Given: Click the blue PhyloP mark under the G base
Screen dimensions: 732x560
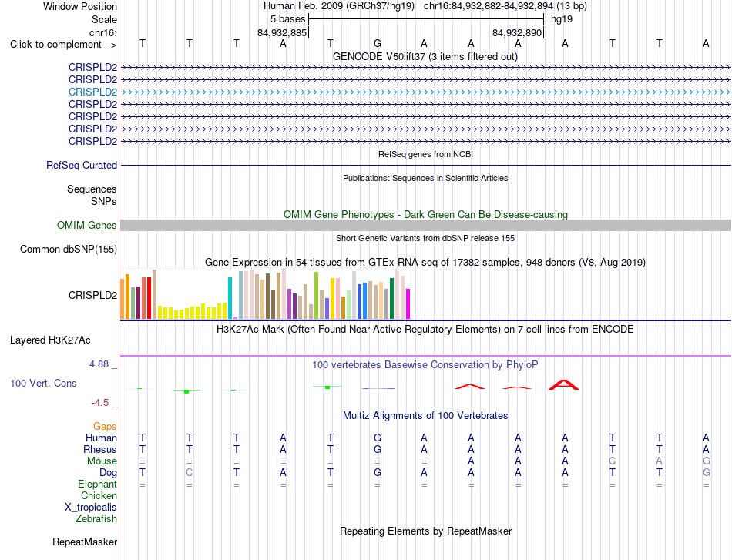Looking at the screenshot, I should coord(378,388).
